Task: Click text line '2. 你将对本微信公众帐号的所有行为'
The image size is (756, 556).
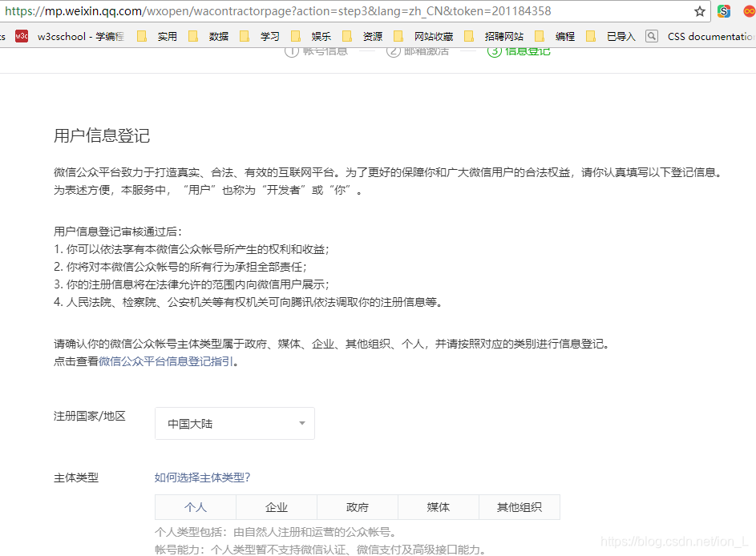Action: tap(180, 267)
